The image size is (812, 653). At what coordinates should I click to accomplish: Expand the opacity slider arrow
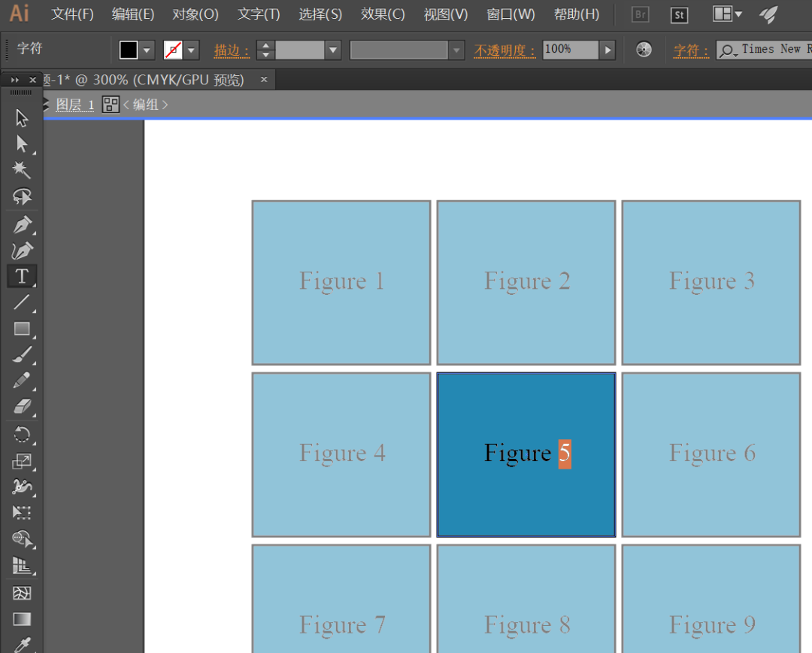tap(607, 50)
